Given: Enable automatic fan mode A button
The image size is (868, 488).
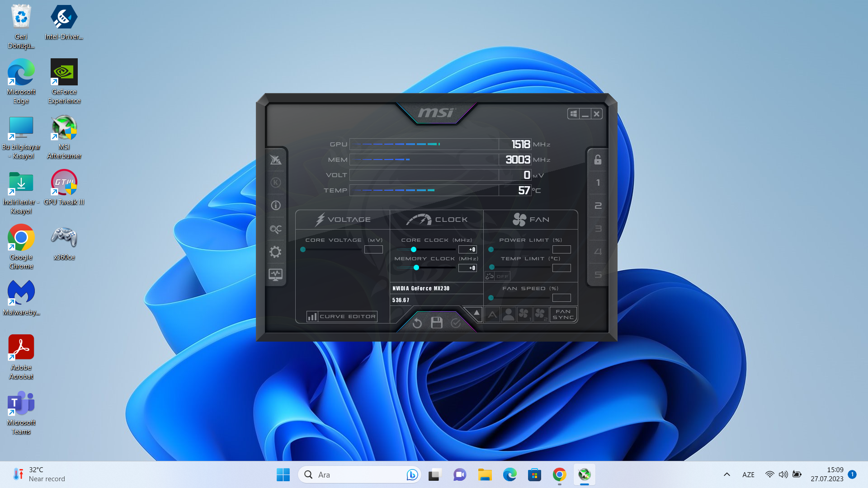Looking at the screenshot, I should pyautogui.click(x=492, y=314).
